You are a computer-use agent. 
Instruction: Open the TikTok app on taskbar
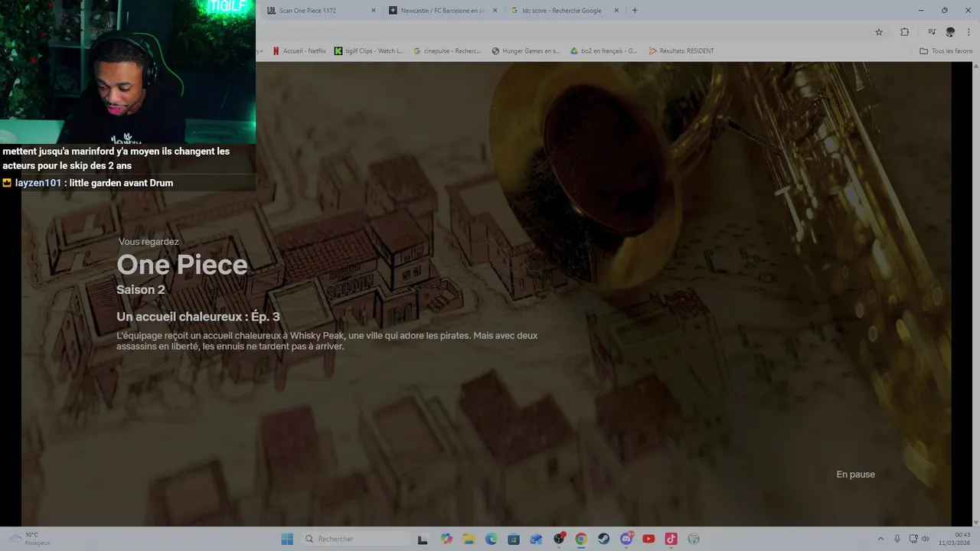tap(671, 539)
